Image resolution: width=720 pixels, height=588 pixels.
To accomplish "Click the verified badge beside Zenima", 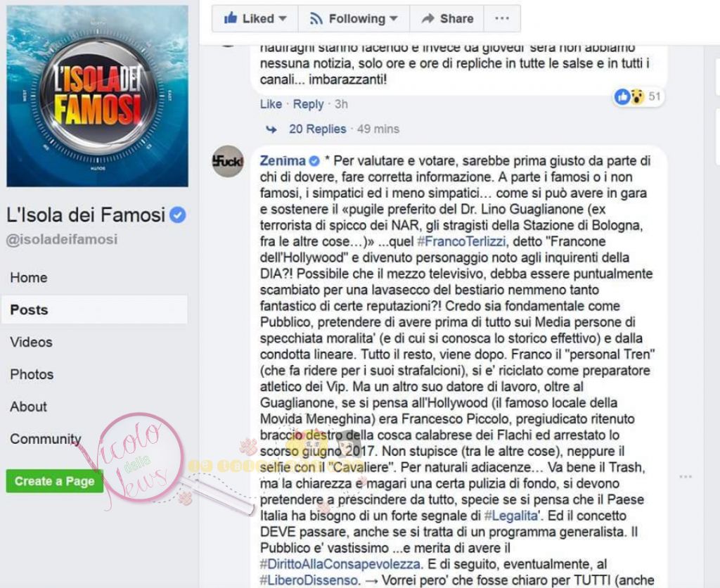I will pyautogui.click(x=314, y=161).
